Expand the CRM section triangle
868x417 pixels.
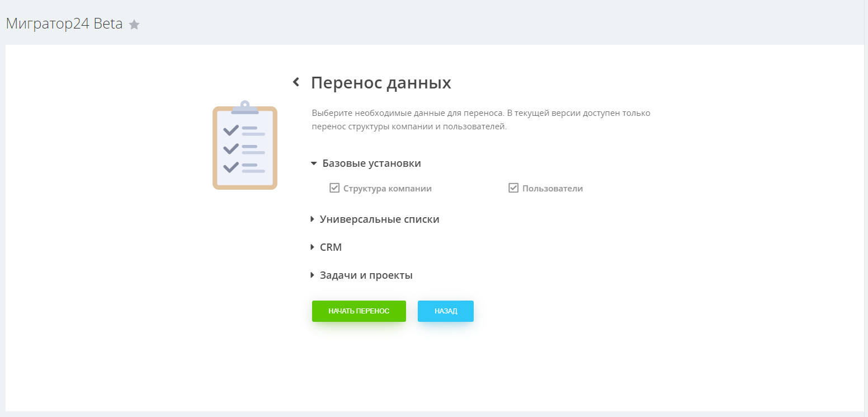pyautogui.click(x=313, y=247)
